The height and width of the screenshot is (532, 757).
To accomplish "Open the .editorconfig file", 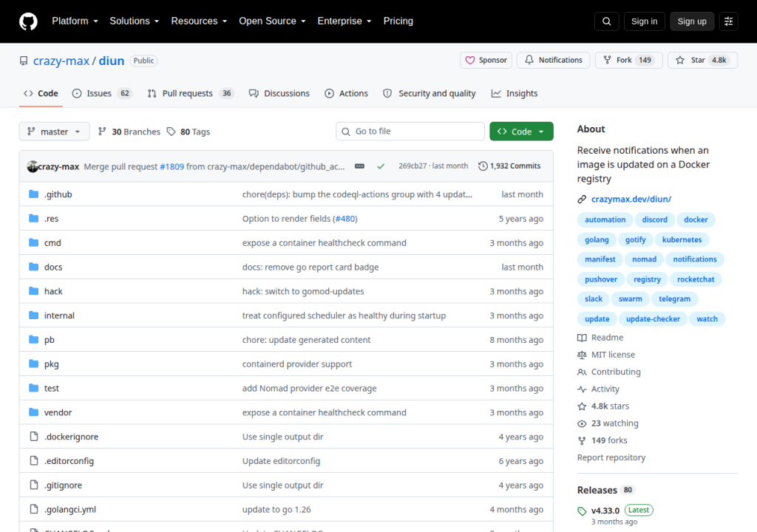I will tap(69, 461).
